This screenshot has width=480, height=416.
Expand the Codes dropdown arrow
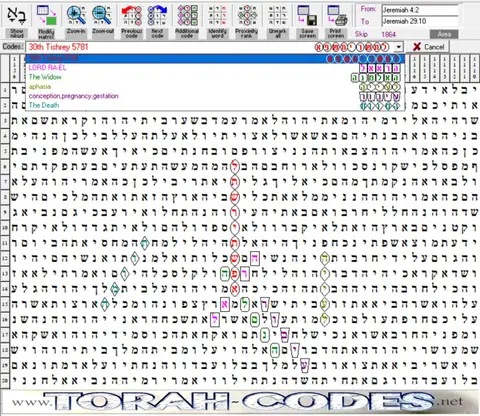pyautogui.click(x=399, y=47)
